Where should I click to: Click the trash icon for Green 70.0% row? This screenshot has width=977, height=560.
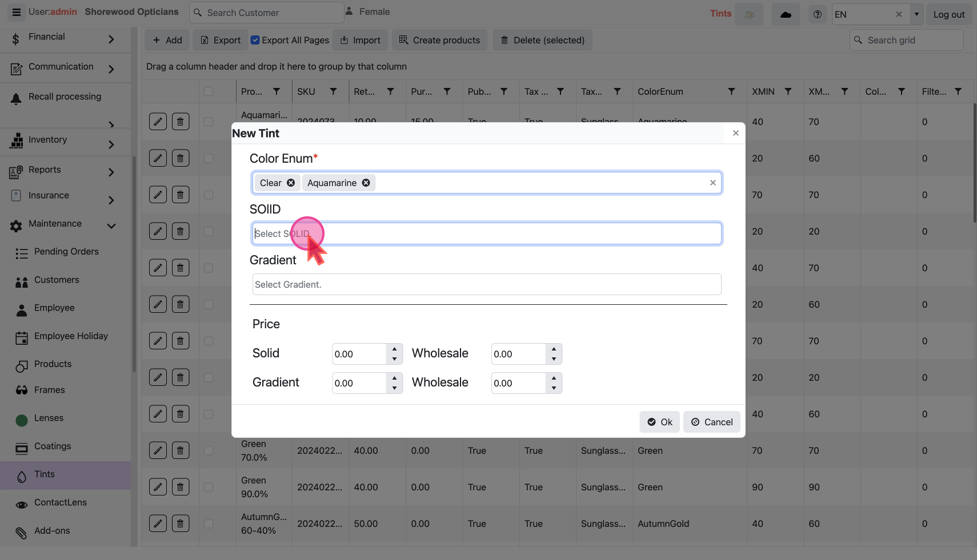[181, 450]
